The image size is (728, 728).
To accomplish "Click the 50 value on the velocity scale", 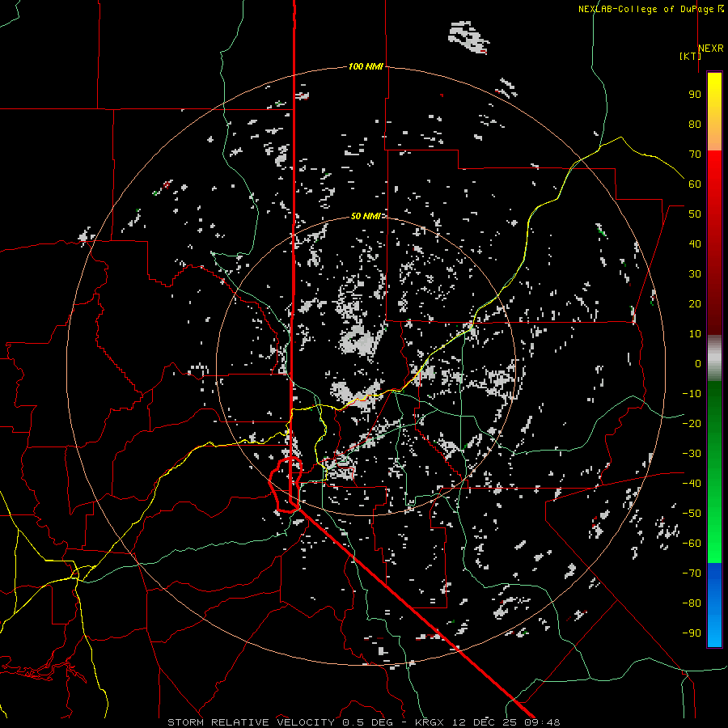I will point(695,214).
